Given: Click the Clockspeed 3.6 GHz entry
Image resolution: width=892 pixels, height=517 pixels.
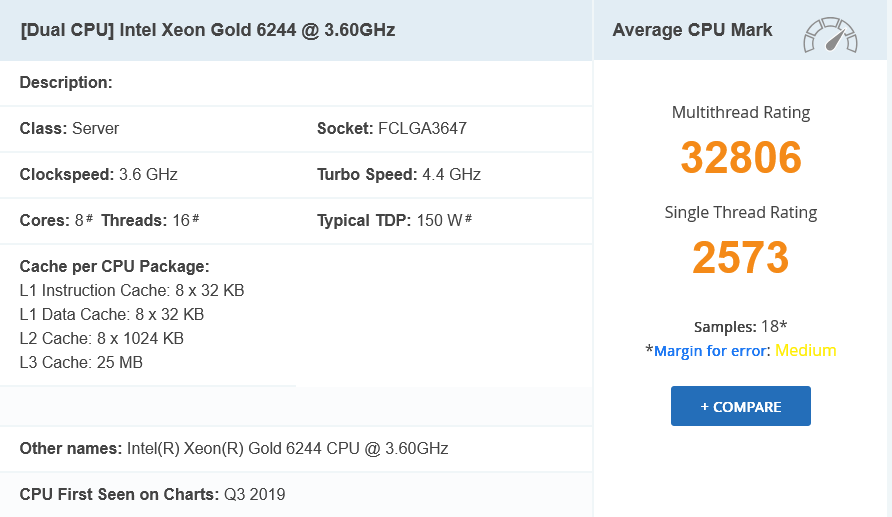Looking at the screenshot, I should coord(98,174).
